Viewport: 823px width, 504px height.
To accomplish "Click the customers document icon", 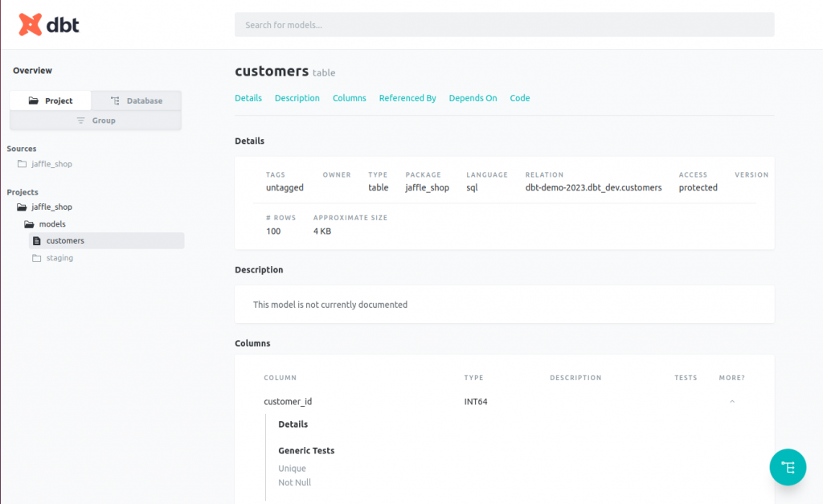I will (x=37, y=241).
